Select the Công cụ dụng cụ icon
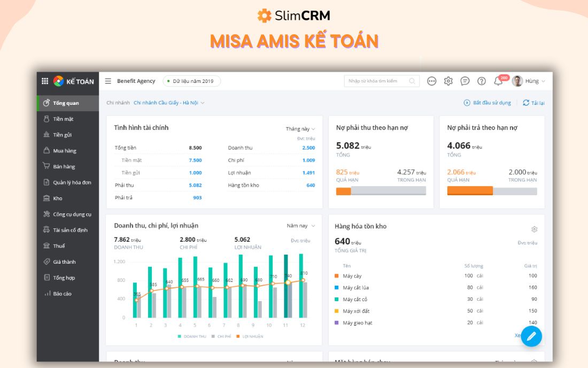The height and width of the screenshot is (368, 588). point(47,214)
